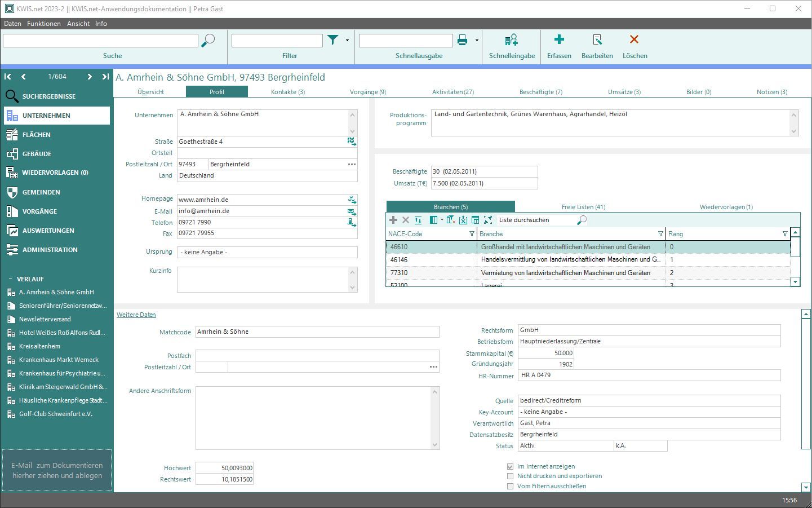This screenshot has height=508, width=812.
Task: Open the Filter dropdown arrow
Action: point(347,41)
